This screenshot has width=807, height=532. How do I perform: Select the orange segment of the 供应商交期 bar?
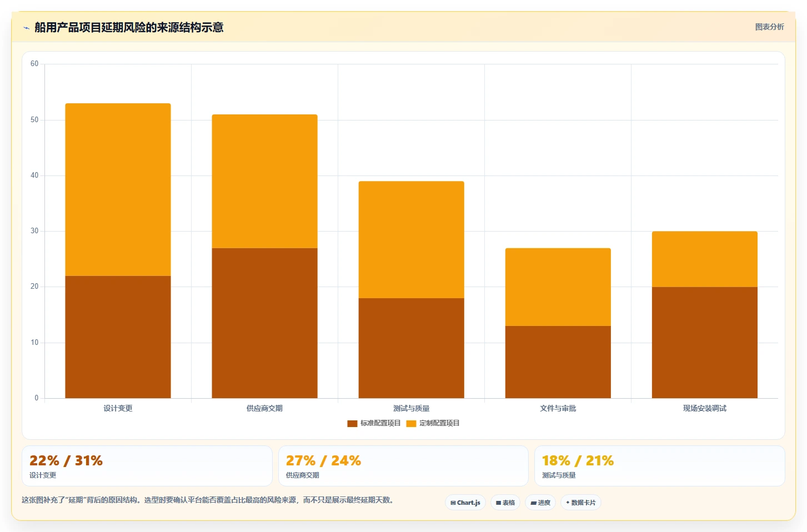[264, 181]
